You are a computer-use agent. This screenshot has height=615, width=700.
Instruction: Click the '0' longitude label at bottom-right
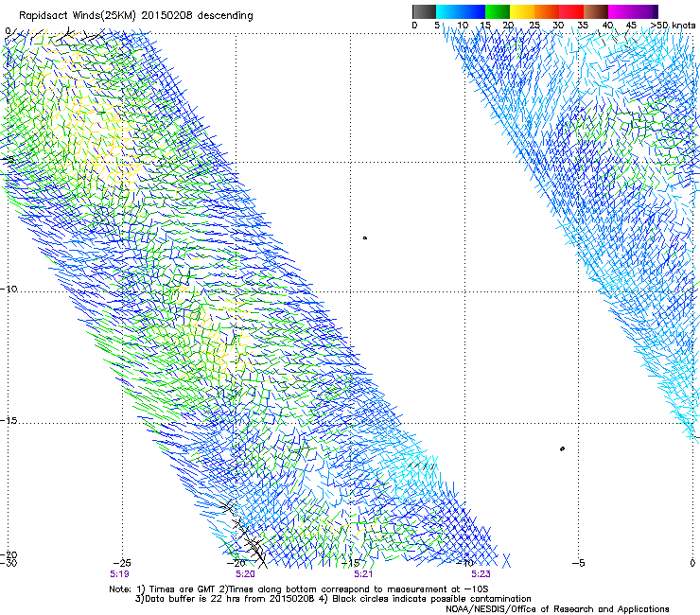click(692, 563)
